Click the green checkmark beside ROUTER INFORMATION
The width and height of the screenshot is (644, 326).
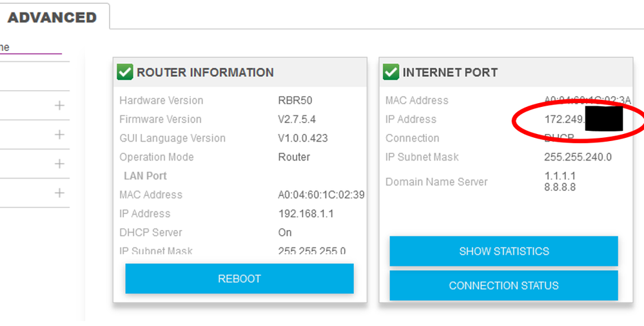tap(125, 72)
